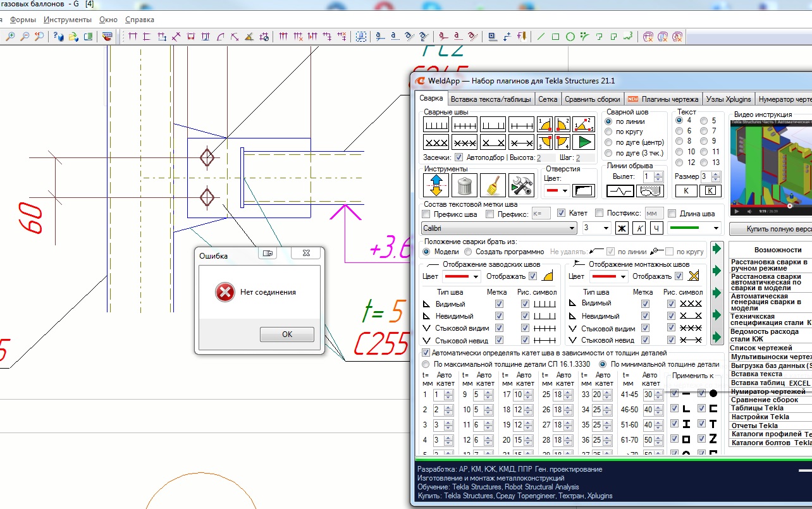The width and height of the screenshot is (812, 509).
Task: Open the Справка menu
Action: [x=139, y=20]
